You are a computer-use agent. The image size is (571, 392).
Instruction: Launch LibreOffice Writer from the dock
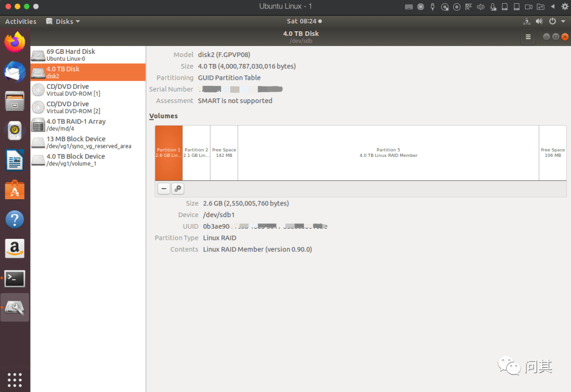pos(15,160)
